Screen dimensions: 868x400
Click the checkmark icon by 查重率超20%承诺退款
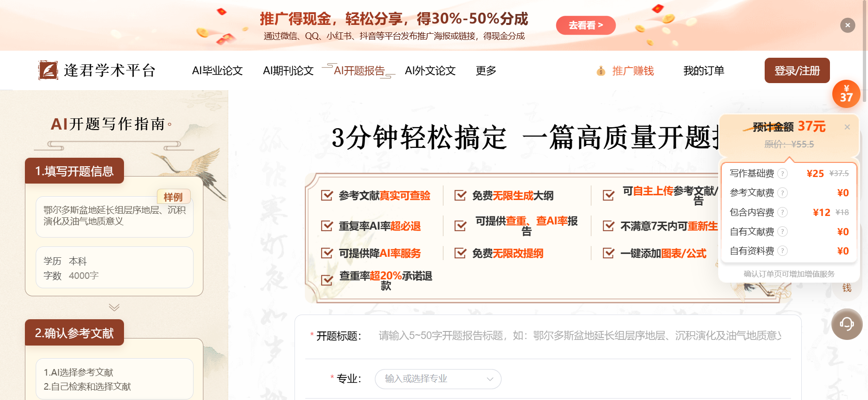click(x=327, y=280)
